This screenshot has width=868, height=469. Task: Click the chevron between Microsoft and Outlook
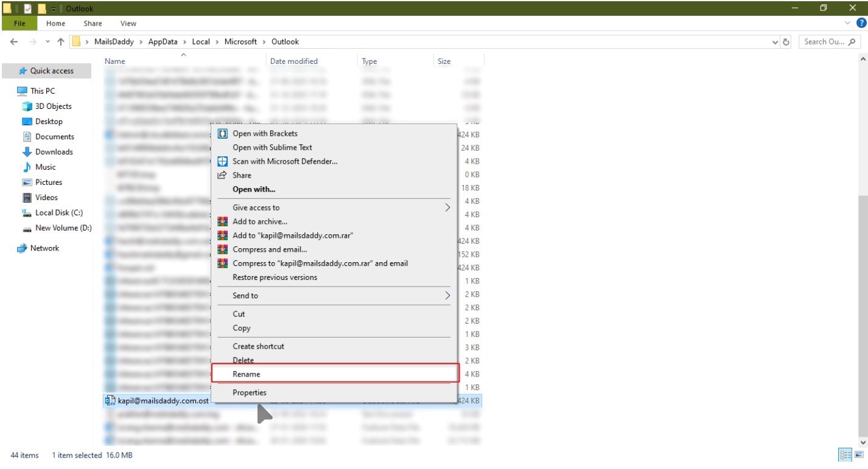[264, 42]
